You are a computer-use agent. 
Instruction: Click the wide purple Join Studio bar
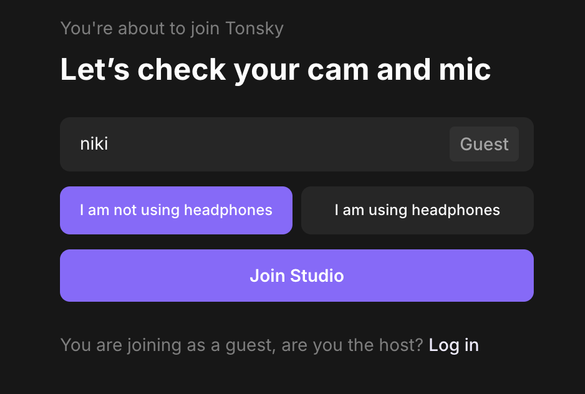297,276
